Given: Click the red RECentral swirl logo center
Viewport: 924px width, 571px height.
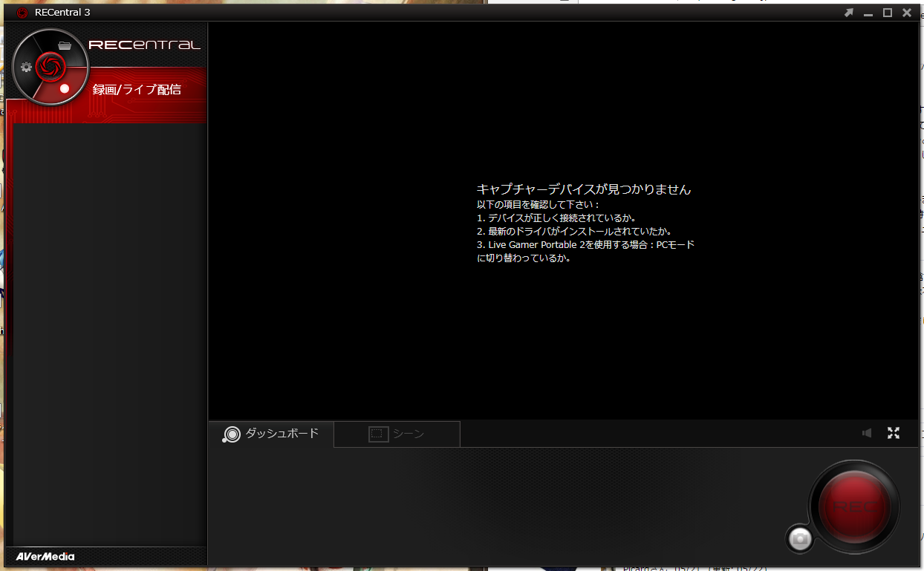Looking at the screenshot, I should 50,67.
